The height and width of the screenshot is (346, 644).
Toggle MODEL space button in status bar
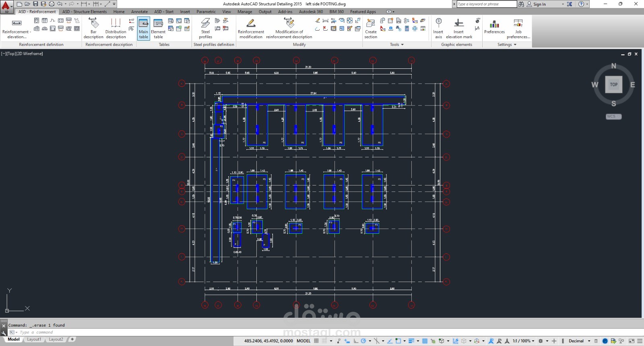(x=303, y=341)
